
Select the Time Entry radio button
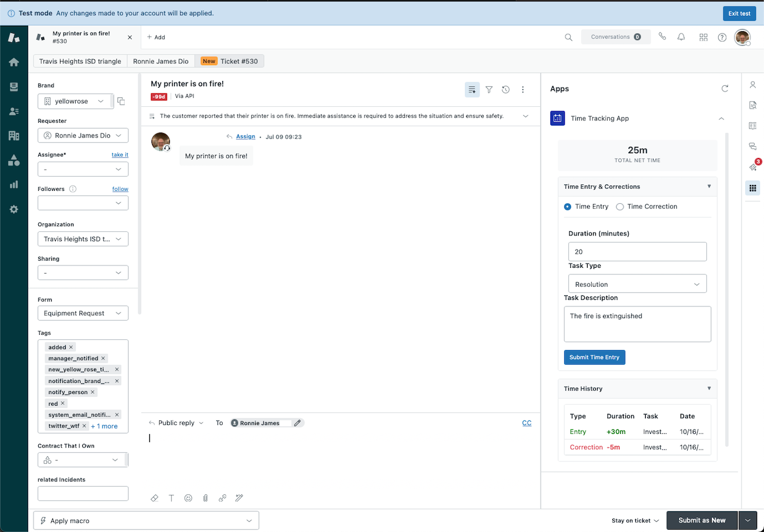(567, 206)
